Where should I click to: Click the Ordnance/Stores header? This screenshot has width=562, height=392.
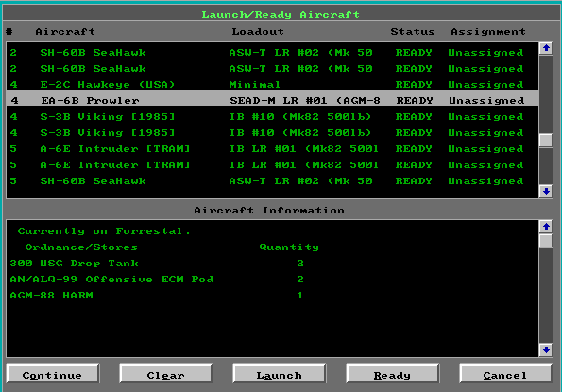81,247
